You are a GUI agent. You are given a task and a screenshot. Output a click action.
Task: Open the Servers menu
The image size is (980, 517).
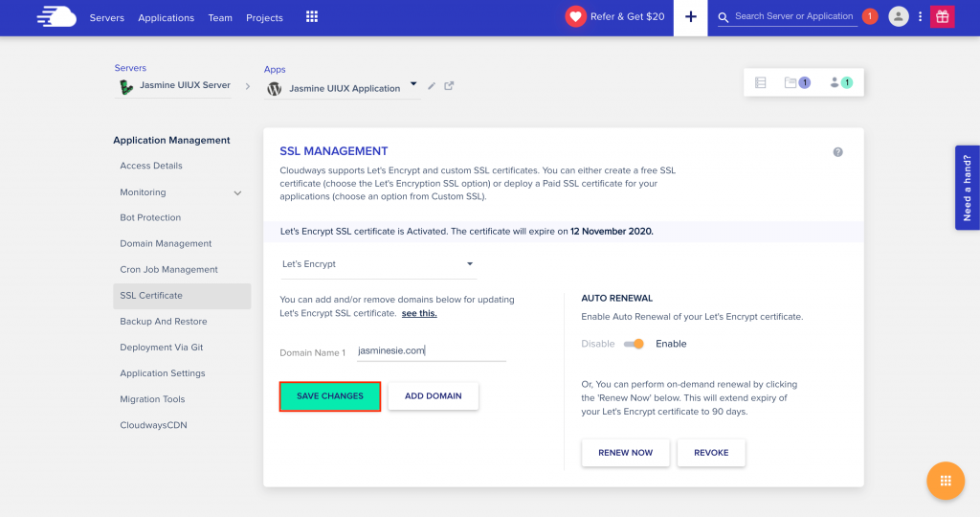(x=107, y=17)
